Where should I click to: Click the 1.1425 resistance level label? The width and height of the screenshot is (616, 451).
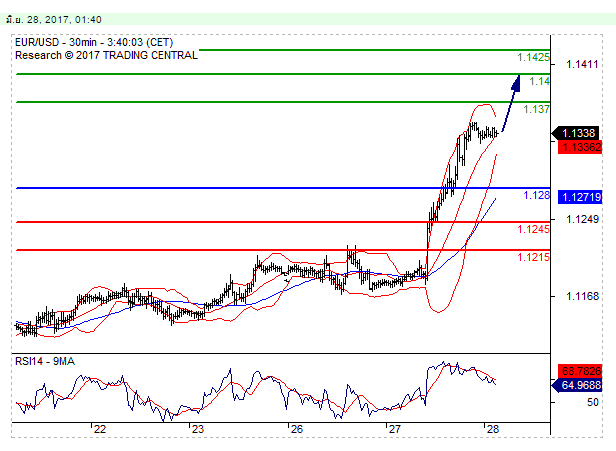coord(533,57)
